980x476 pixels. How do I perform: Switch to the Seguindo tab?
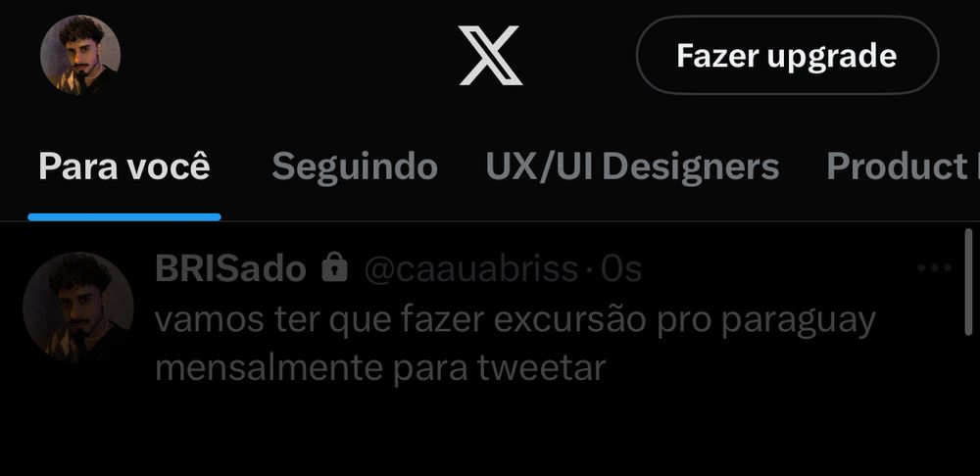pos(355,167)
